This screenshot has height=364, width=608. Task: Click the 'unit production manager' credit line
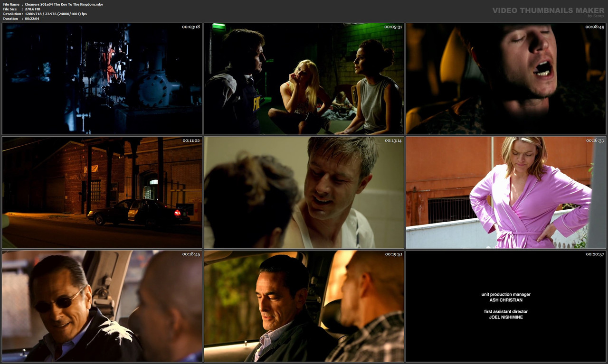point(506,294)
